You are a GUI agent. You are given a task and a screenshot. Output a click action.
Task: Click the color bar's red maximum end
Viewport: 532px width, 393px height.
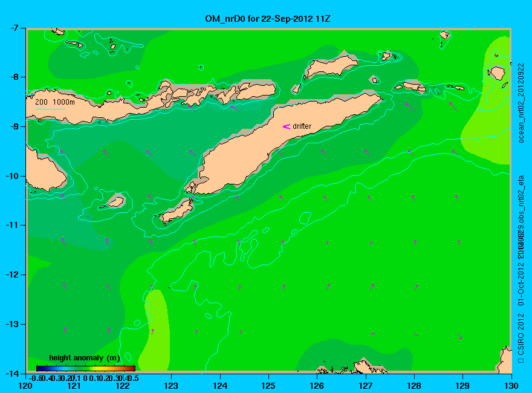coord(133,368)
